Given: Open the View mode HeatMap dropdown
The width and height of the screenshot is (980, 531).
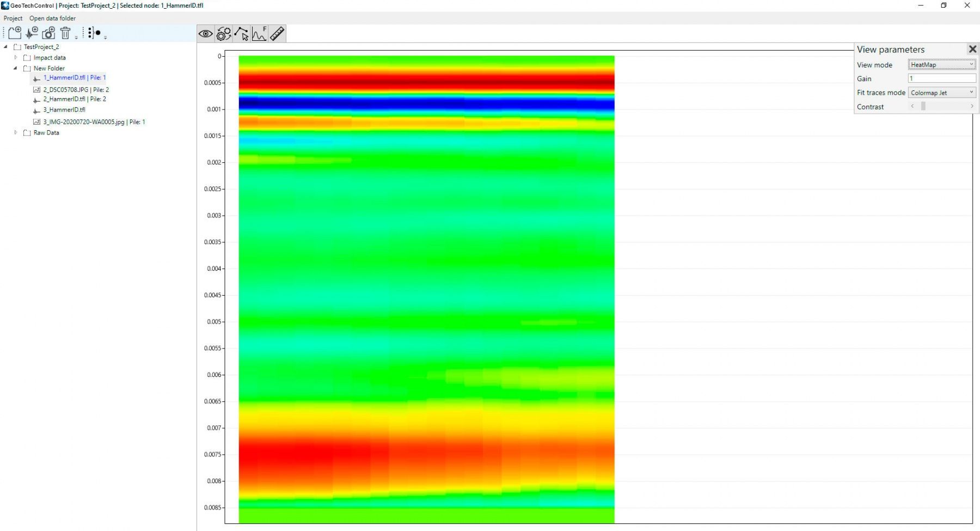Looking at the screenshot, I should pos(941,65).
